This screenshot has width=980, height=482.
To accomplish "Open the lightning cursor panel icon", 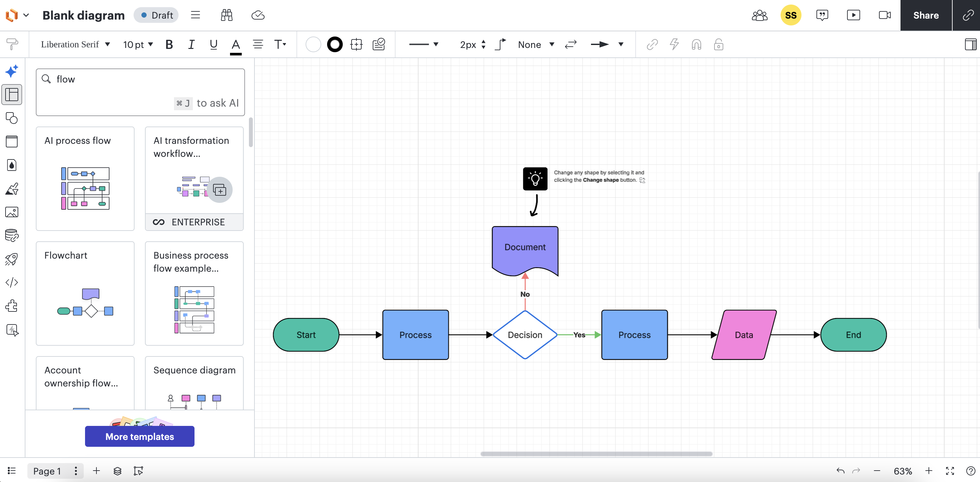I will point(12,330).
